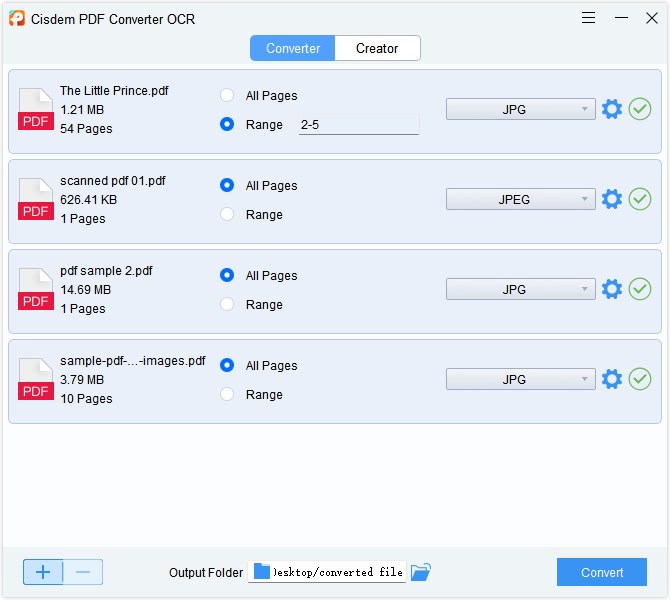
Task: Remove file with the minus button
Action: pyautogui.click(x=83, y=572)
